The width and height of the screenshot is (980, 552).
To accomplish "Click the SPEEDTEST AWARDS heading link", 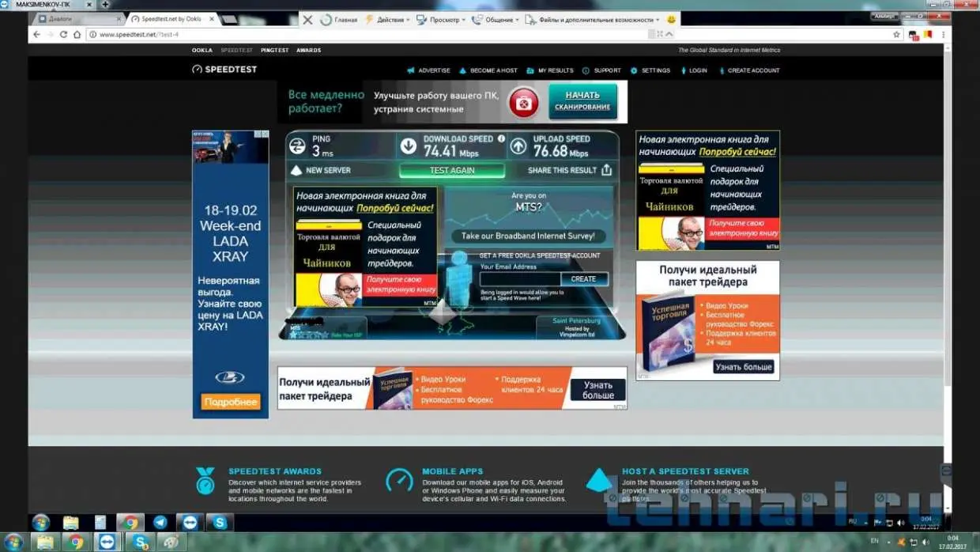I will tap(275, 471).
